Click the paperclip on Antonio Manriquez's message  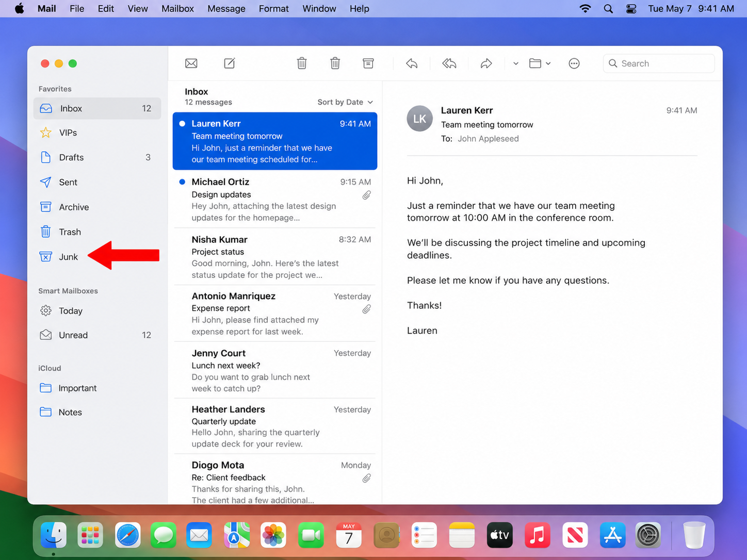point(366,309)
